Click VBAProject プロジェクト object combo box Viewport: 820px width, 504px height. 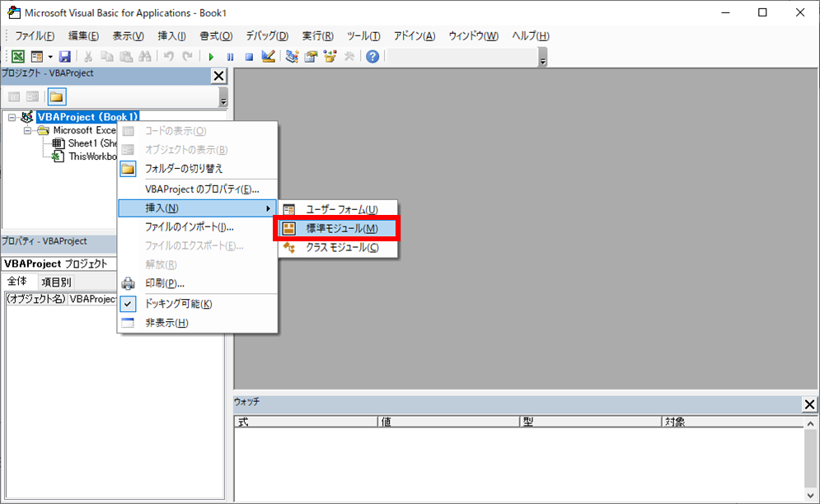pos(59,264)
